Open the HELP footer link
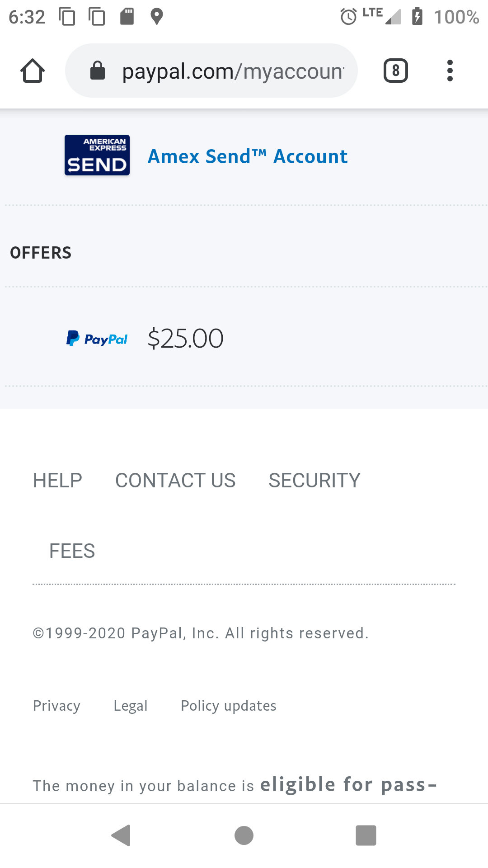The height and width of the screenshot is (868, 488). tap(58, 481)
